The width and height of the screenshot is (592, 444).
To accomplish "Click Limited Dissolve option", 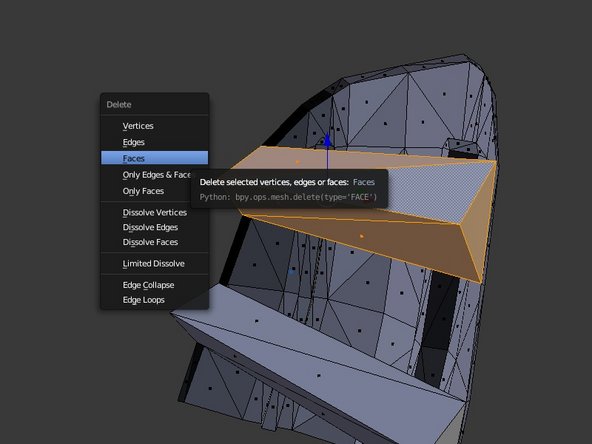I will 154,264.
